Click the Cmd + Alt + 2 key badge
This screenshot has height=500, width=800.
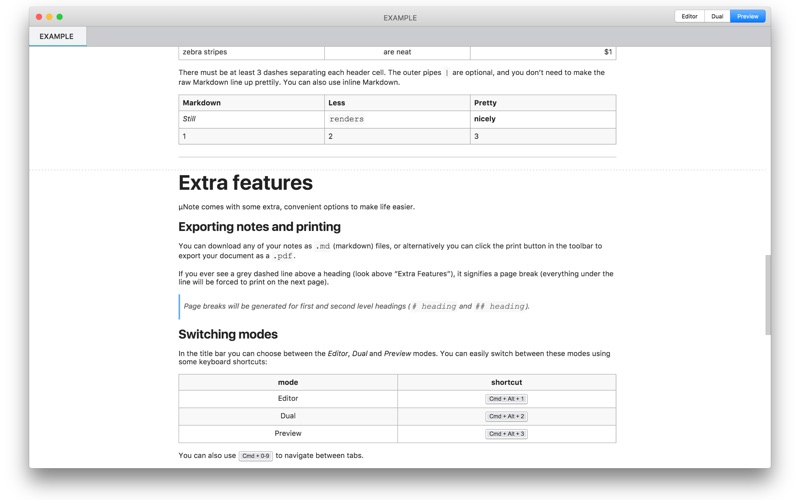tap(506, 416)
